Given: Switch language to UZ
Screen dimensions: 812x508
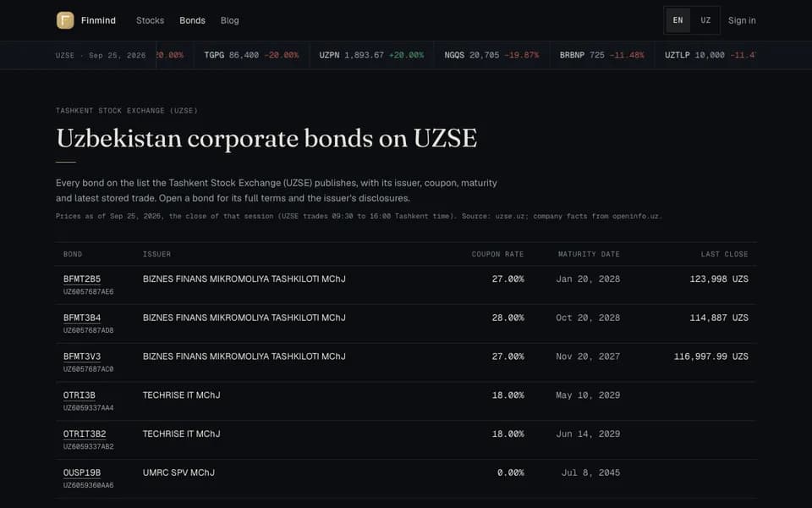Looking at the screenshot, I should coord(705,20).
